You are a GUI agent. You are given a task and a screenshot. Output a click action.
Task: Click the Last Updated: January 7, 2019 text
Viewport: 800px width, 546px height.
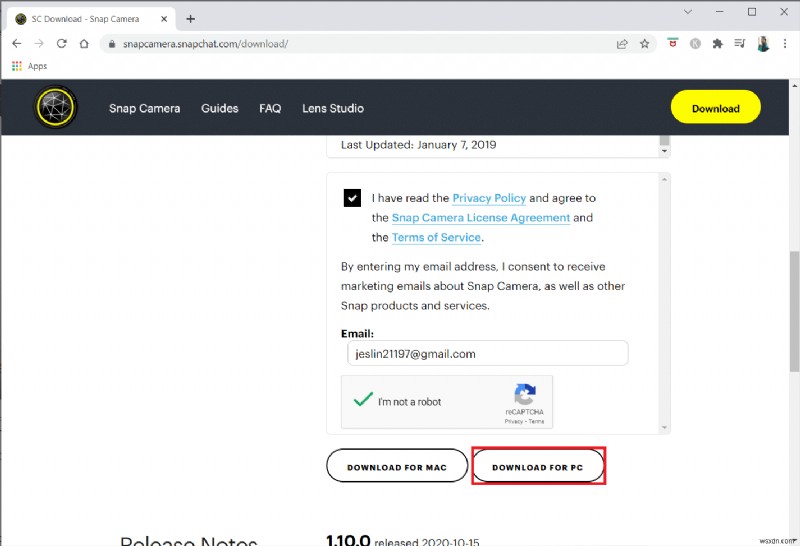(x=418, y=144)
